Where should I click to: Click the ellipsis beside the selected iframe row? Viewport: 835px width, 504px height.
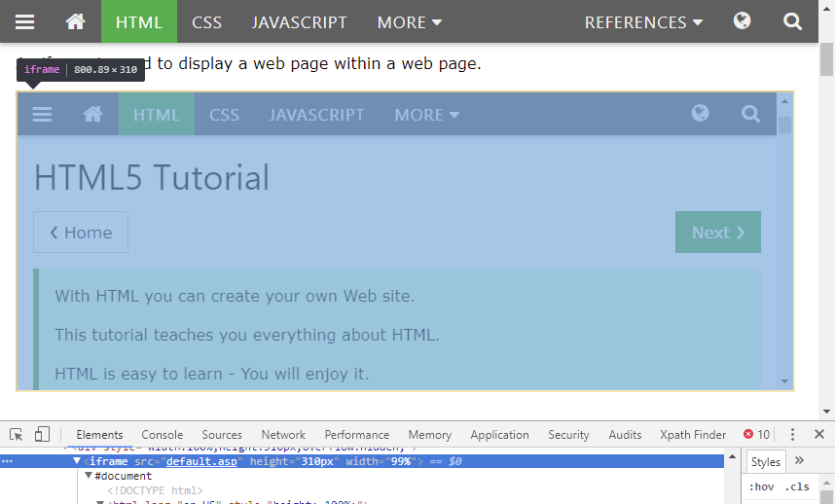(7, 461)
